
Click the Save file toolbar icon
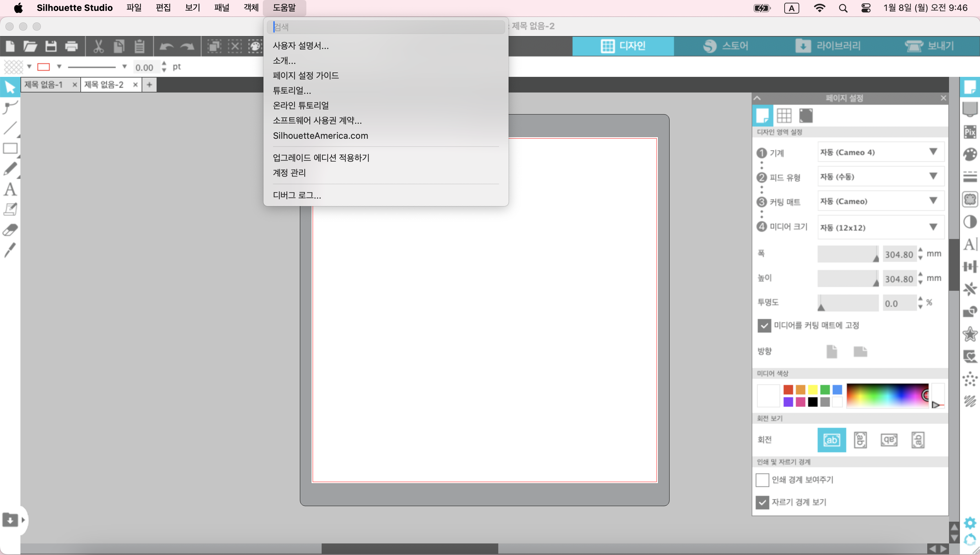click(51, 46)
